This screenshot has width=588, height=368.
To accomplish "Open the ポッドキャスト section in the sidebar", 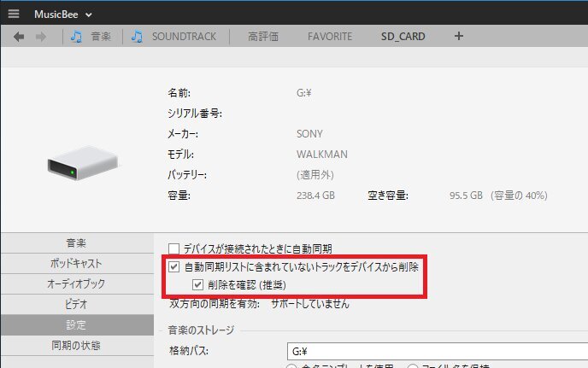I will (x=77, y=263).
